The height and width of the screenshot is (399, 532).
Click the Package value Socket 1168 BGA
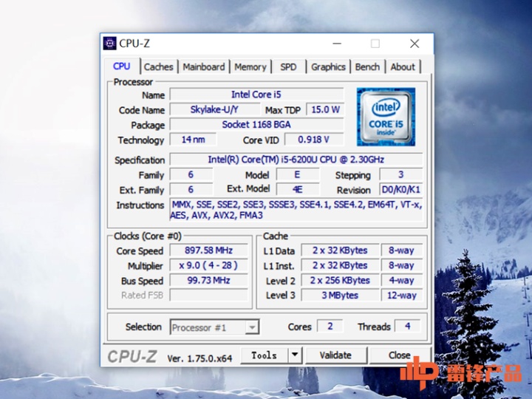click(x=256, y=125)
